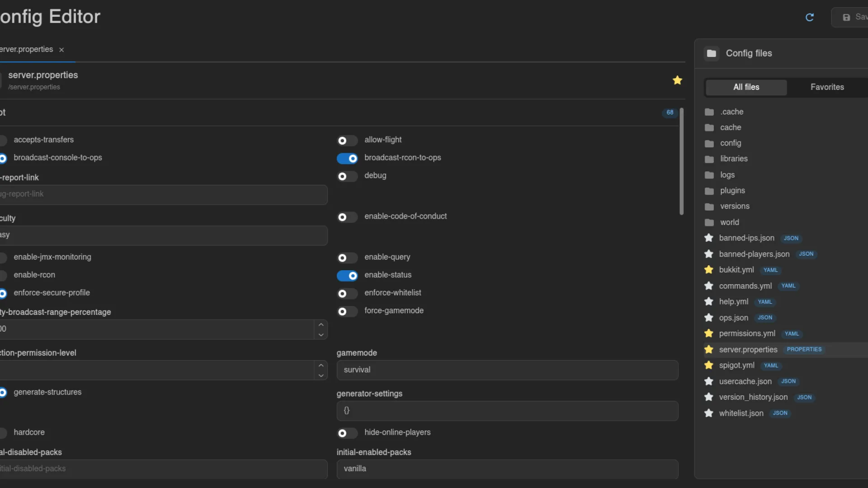Image resolution: width=868 pixels, height=488 pixels.
Task: Increase broadcast-range-percentage with up arrow
Action: (x=321, y=324)
